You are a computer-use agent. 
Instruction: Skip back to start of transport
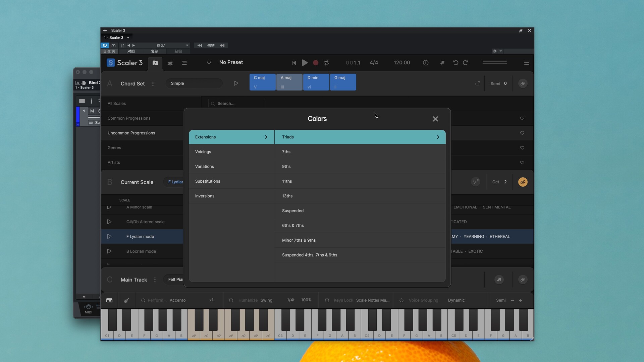[294, 63]
